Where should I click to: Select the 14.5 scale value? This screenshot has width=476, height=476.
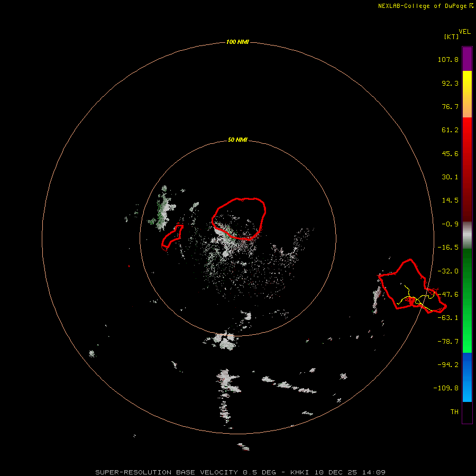(x=450, y=200)
